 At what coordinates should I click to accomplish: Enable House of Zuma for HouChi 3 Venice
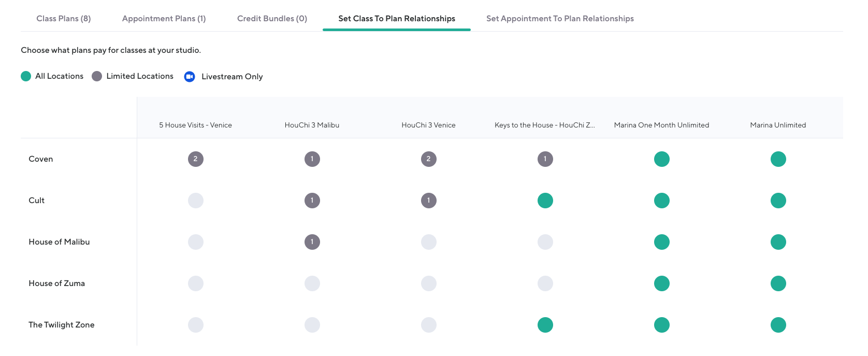pyautogui.click(x=428, y=283)
